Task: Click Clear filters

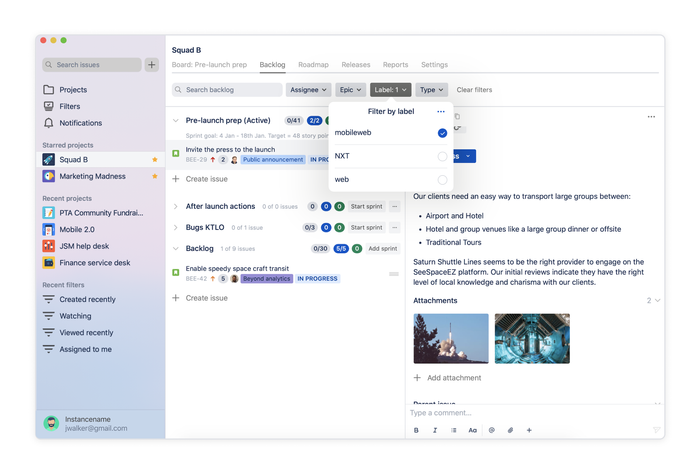Action: [x=474, y=90]
